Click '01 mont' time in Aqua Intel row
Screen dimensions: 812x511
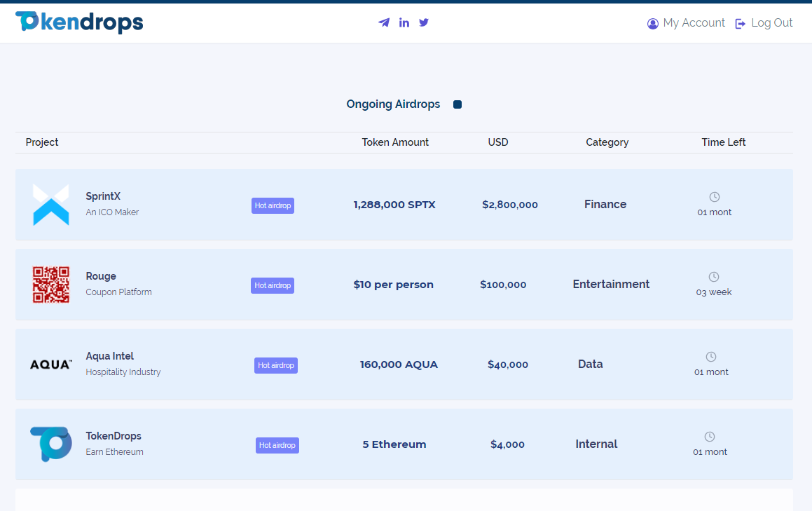click(711, 372)
